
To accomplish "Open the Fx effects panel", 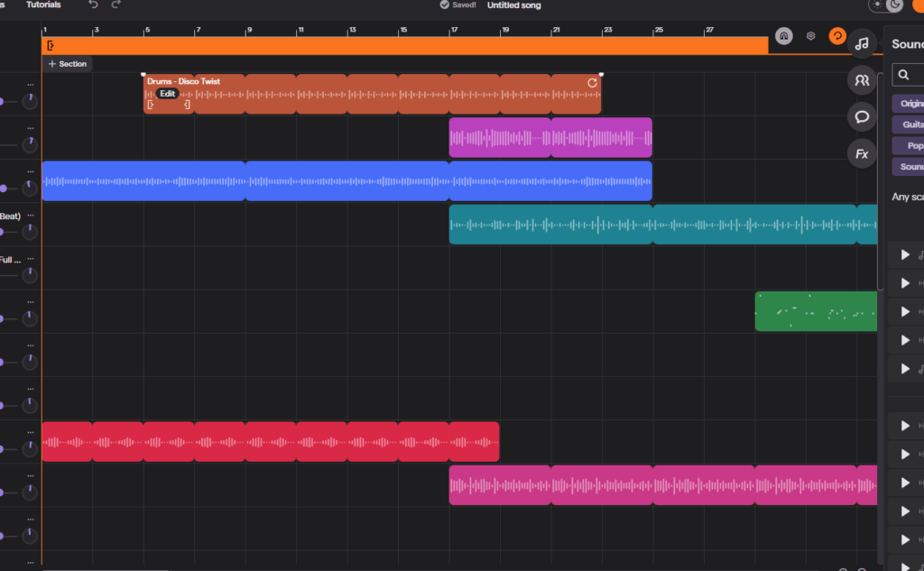I will (x=862, y=154).
